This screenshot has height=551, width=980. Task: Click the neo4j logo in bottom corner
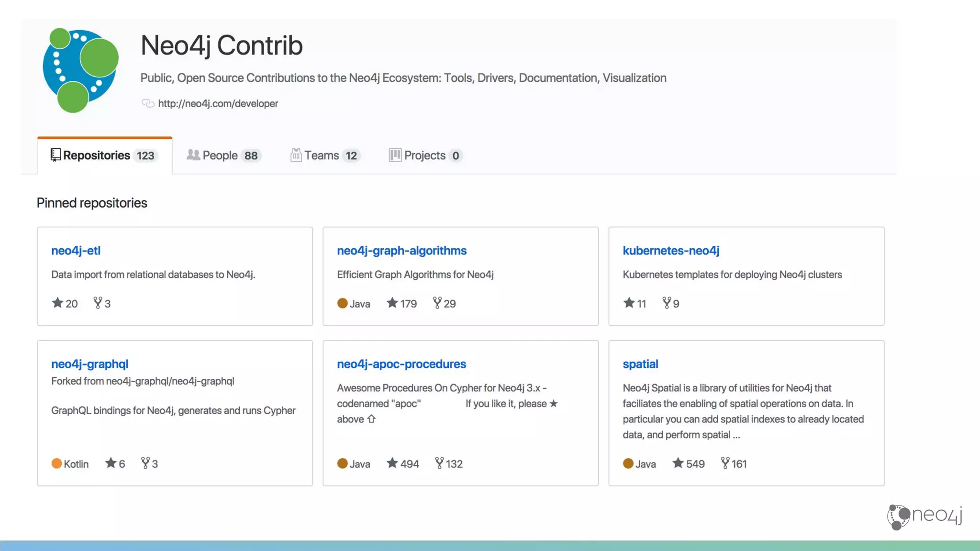click(924, 517)
